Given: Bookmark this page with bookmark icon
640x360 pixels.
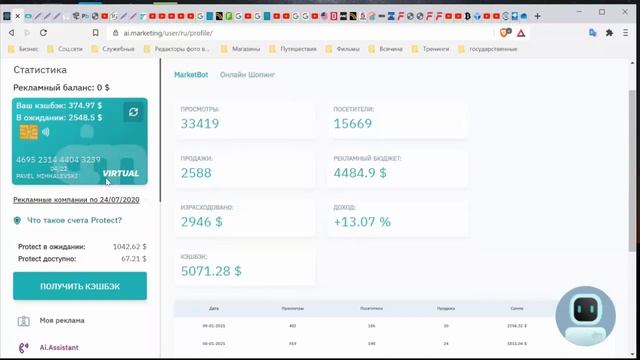Looking at the screenshot, I should click(96, 33).
